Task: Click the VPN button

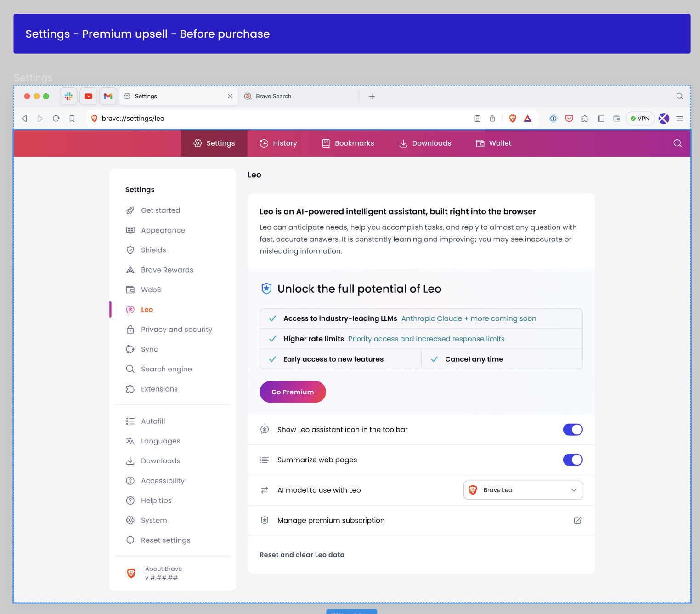Action: [x=640, y=119]
